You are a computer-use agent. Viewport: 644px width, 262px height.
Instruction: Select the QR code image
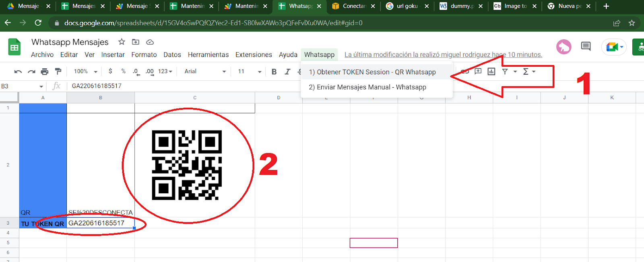[x=187, y=165]
